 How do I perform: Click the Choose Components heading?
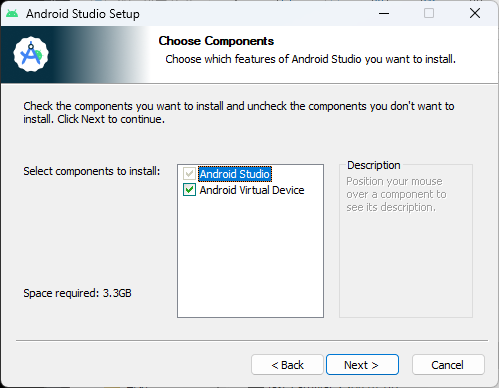[216, 41]
